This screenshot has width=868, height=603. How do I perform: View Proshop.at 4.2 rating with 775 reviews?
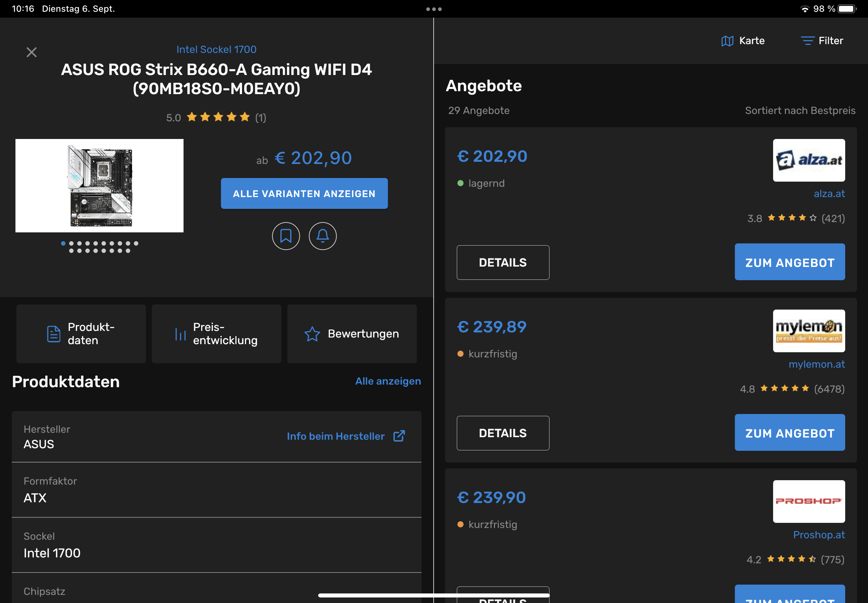point(796,560)
